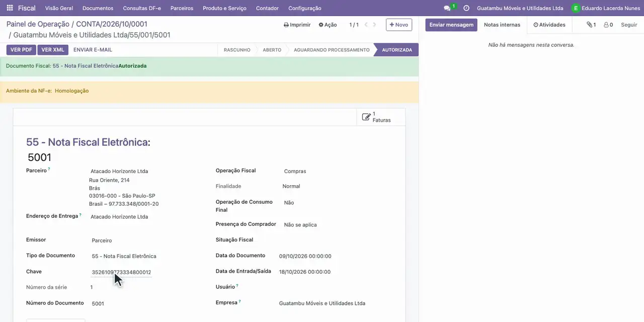Click Endereço de Entrega help mark
Viewport: 644px width, 322px height.
click(x=80, y=215)
